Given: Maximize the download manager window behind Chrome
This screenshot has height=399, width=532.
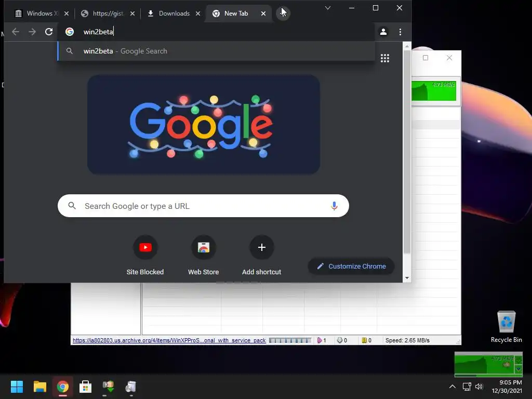Looking at the screenshot, I should point(425,58).
